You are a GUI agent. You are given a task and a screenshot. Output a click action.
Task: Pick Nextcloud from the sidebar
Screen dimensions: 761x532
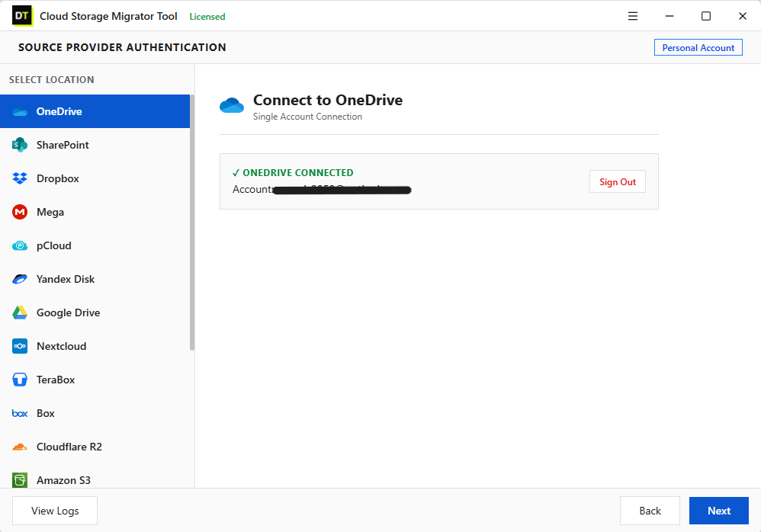pyautogui.click(x=95, y=346)
